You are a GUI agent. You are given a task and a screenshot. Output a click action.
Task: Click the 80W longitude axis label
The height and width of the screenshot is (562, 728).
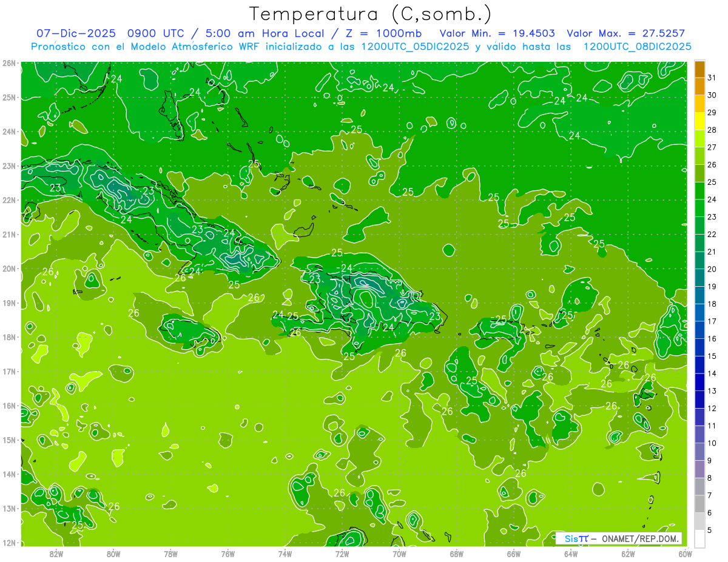113,554
